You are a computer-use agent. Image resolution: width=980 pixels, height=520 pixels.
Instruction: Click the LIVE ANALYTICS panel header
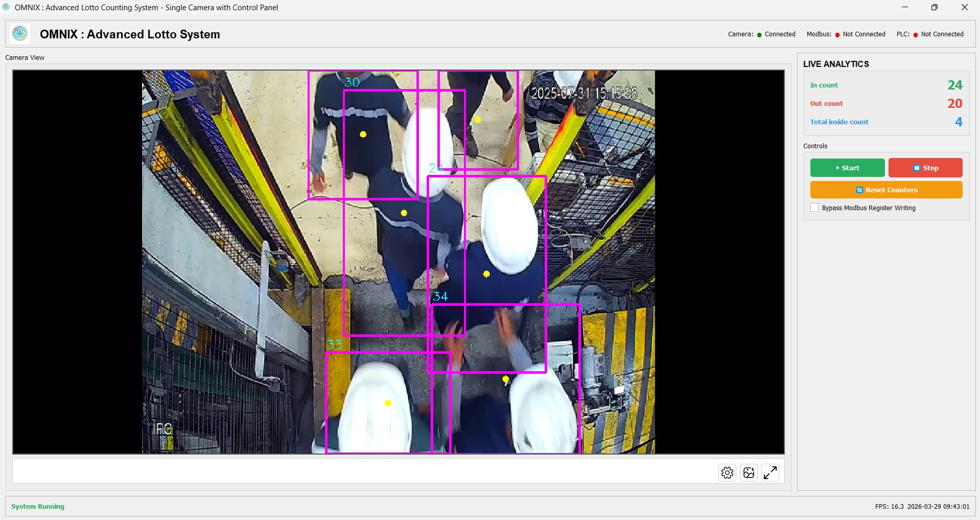click(x=836, y=64)
